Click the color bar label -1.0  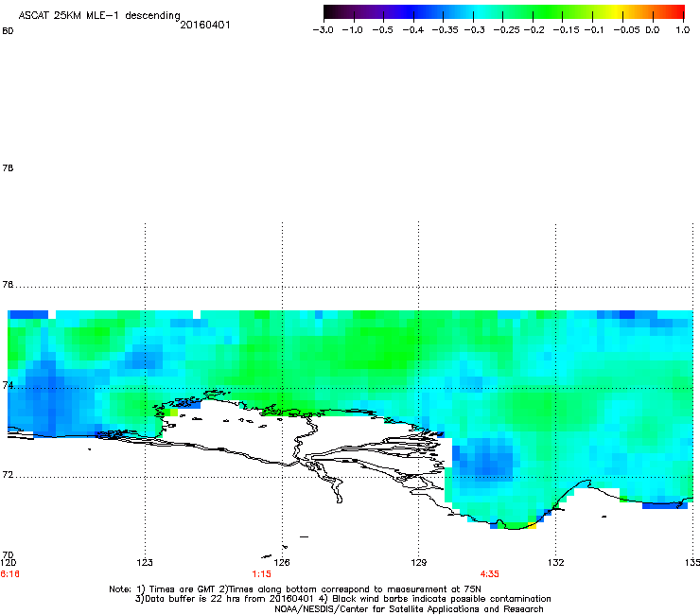(x=352, y=30)
